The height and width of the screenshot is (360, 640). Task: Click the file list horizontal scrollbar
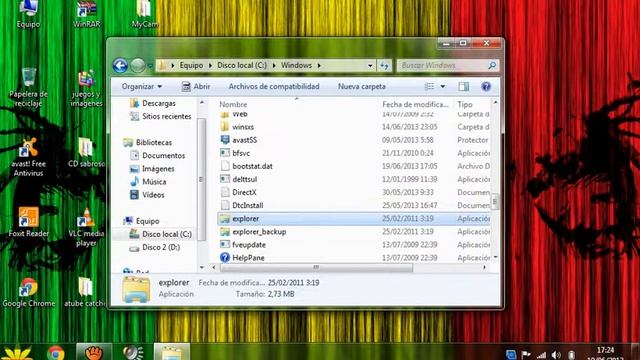tap(316, 267)
